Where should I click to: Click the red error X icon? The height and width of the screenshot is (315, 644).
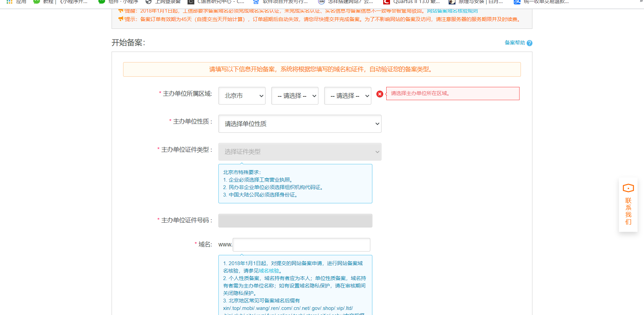pos(380,94)
